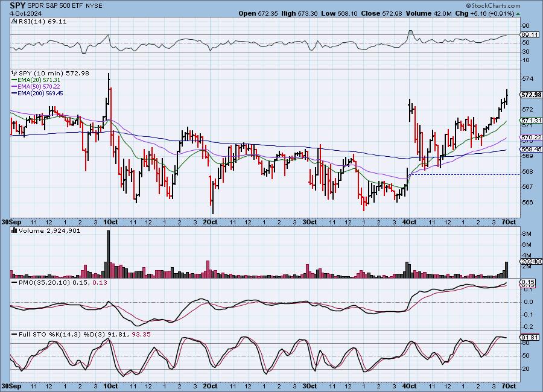The width and height of the screenshot is (543, 392).
Task: Select the Volume 42.0M header value
Action: 428,13
